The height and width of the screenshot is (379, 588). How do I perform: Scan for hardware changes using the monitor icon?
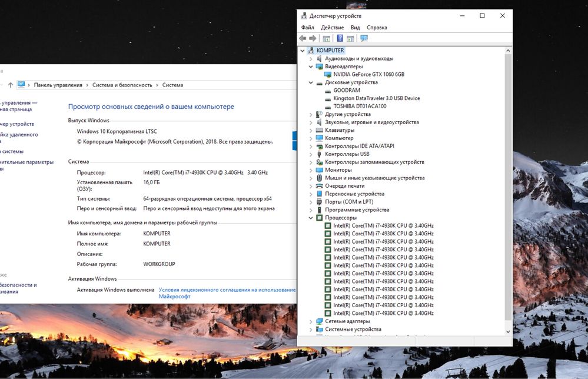(364, 38)
